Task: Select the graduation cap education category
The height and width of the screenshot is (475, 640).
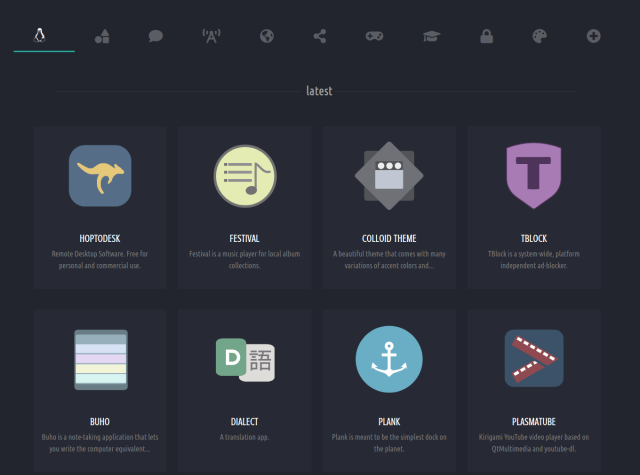Action: click(431, 36)
